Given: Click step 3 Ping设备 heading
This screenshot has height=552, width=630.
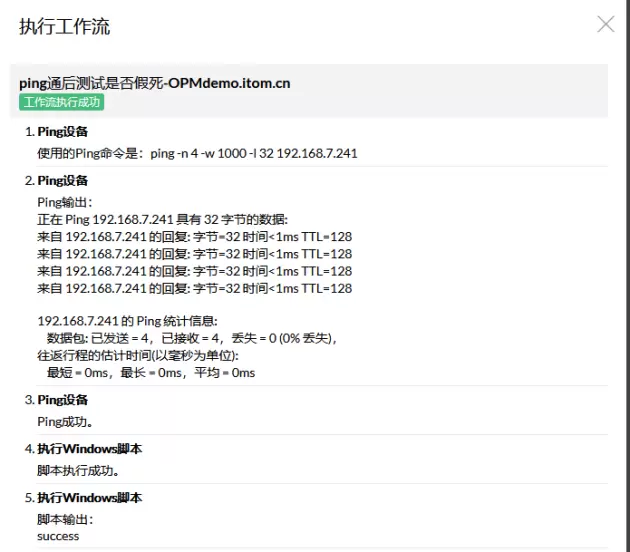Looking at the screenshot, I should (62, 400).
